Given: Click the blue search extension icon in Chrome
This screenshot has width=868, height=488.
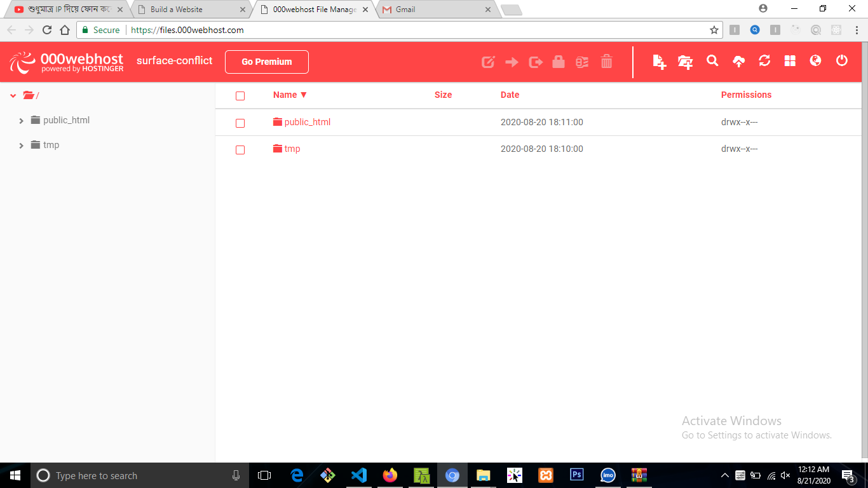Looking at the screenshot, I should [755, 30].
